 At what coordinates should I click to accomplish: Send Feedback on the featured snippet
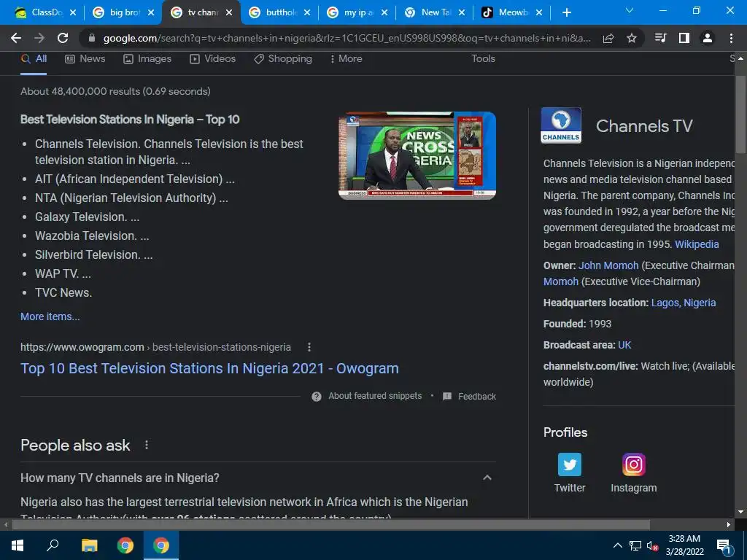click(x=469, y=396)
